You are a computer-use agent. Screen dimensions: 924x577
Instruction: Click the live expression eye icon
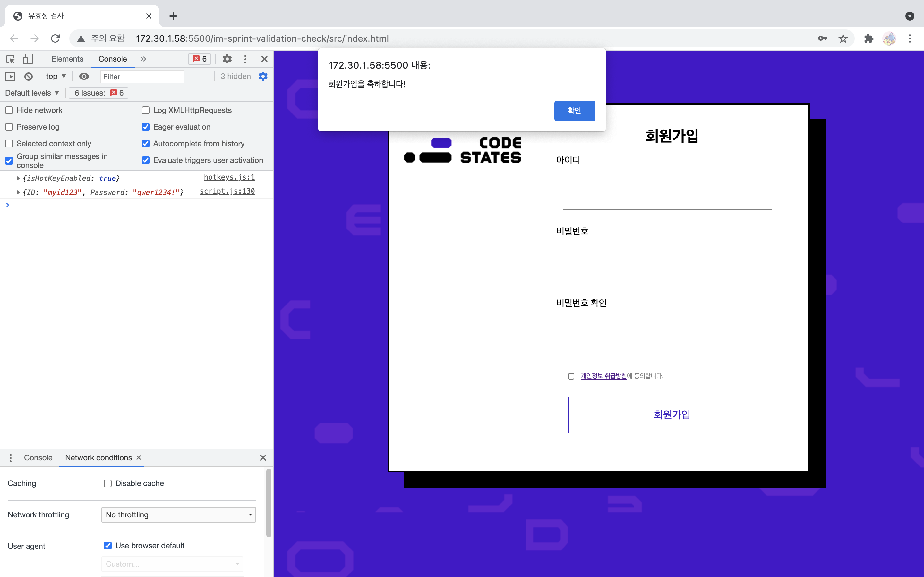84,77
